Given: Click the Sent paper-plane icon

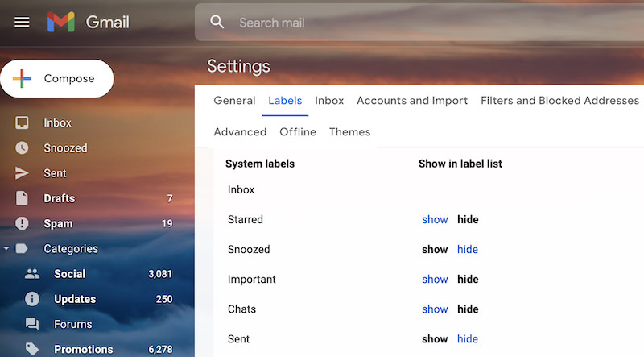Looking at the screenshot, I should (22, 173).
